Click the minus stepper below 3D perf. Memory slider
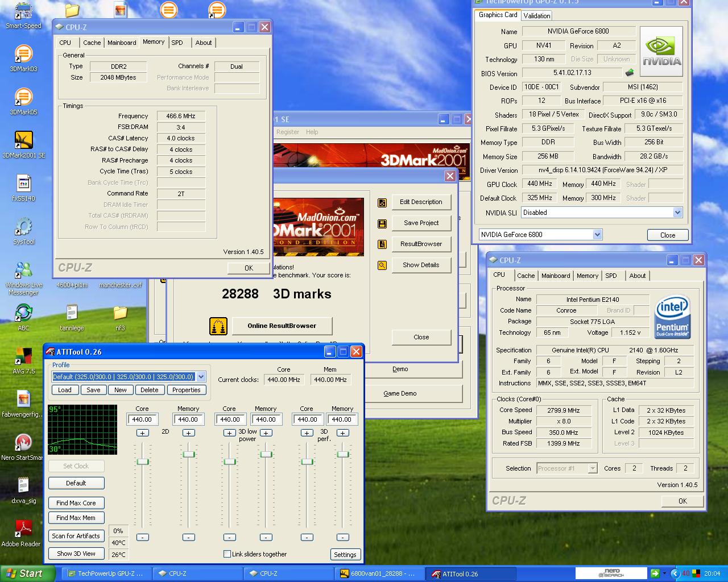The height and width of the screenshot is (582, 728). point(343,537)
